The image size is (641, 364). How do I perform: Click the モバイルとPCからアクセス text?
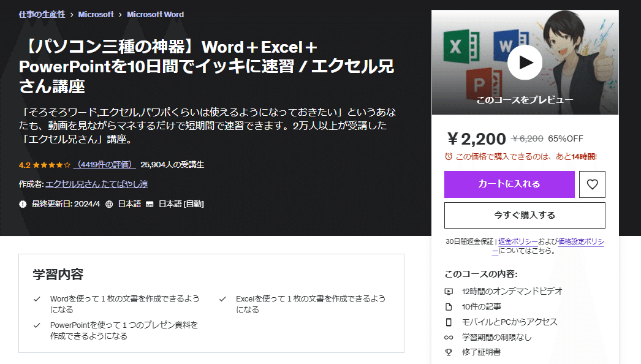click(x=509, y=322)
